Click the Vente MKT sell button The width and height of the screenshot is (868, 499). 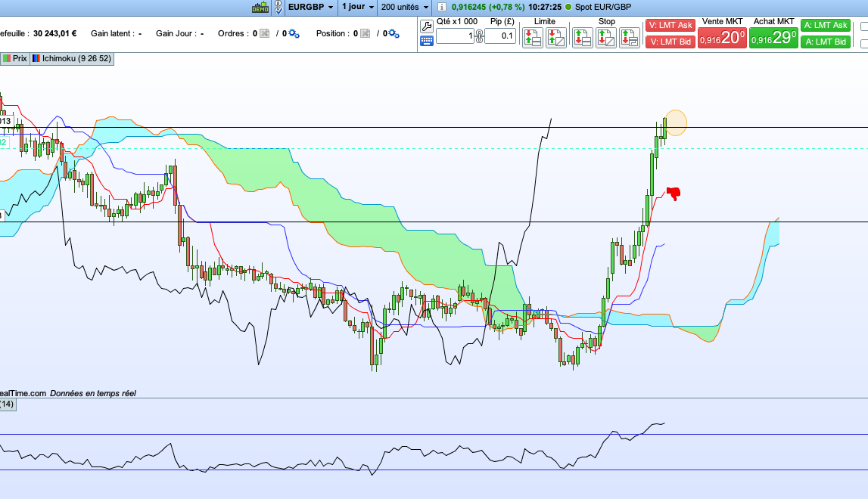(722, 38)
